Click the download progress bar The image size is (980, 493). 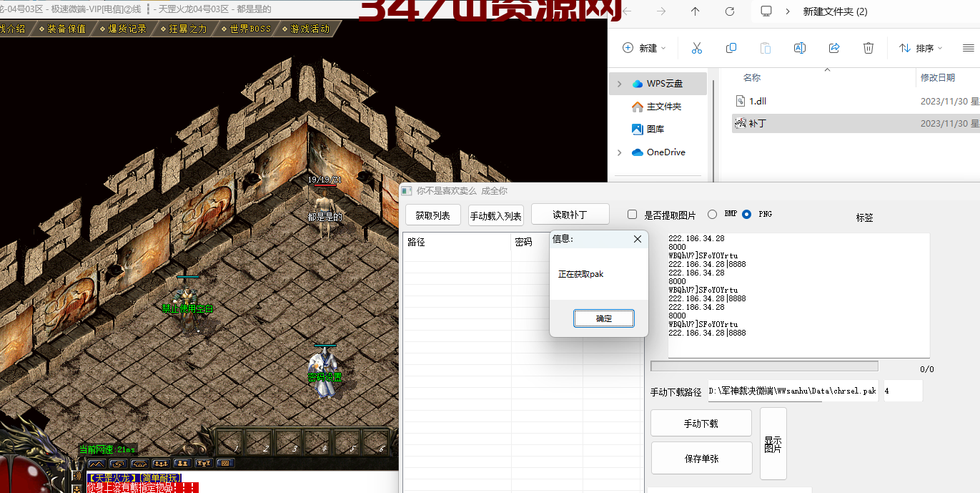tap(764, 366)
